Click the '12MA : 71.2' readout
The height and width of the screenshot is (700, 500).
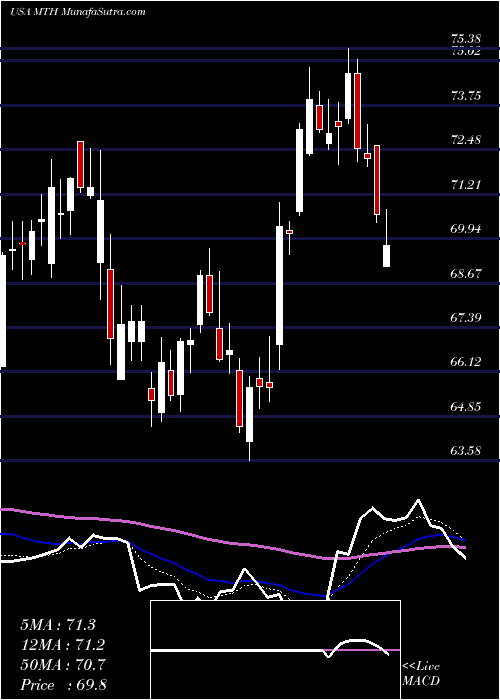point(61,645)
